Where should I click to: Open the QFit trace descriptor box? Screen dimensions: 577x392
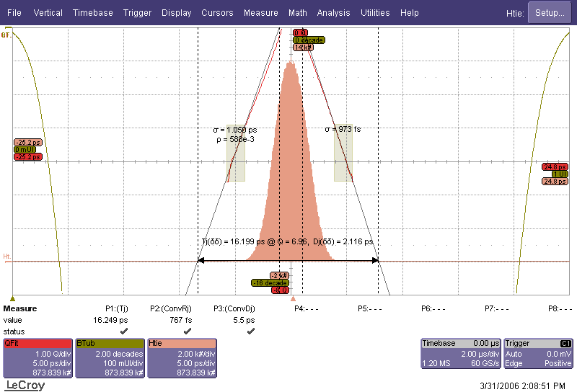[37, 358]
